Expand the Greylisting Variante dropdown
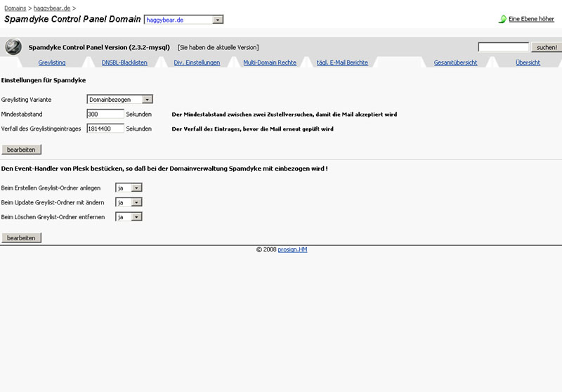This screenshot has width=562, height=392. click(119, 99)
